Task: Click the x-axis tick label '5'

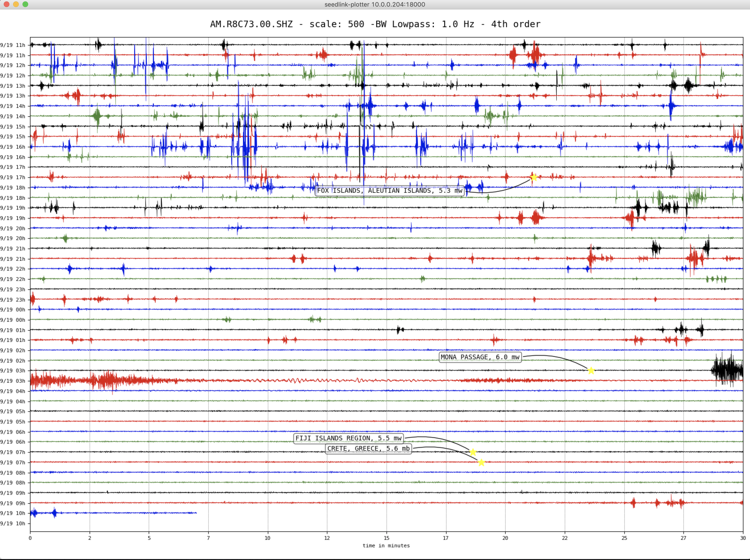Action: (x=149, y=538)
